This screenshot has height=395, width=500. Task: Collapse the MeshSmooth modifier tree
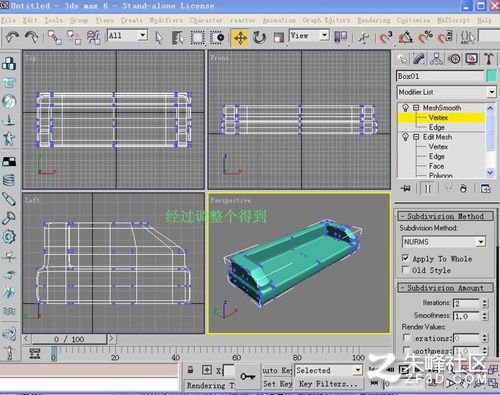click(416, 108)
